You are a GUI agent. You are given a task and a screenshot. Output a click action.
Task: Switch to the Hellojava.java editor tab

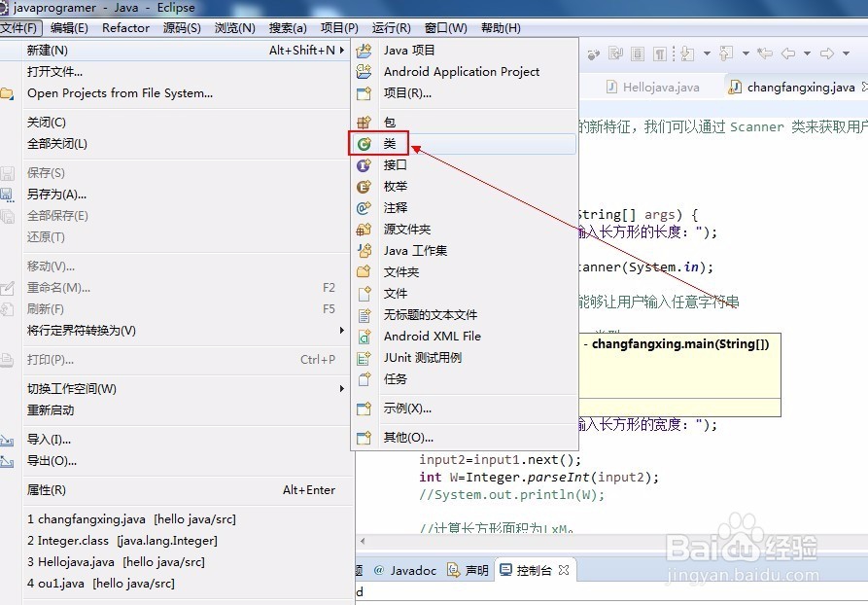click(653, 87)
